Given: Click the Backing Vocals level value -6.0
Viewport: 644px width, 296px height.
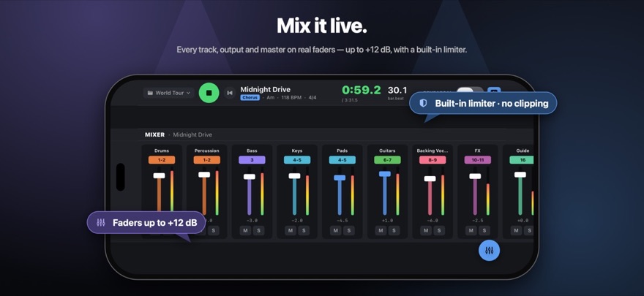Looking at the screenshot, I should 433,221.
